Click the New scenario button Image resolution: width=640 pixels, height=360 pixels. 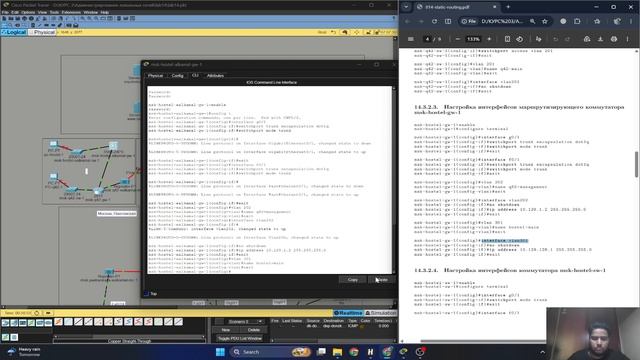[x=226, y=330]
